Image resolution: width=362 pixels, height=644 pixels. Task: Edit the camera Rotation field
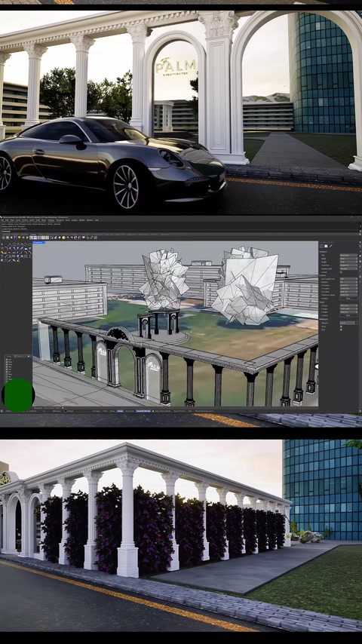[x=349, y=282]
